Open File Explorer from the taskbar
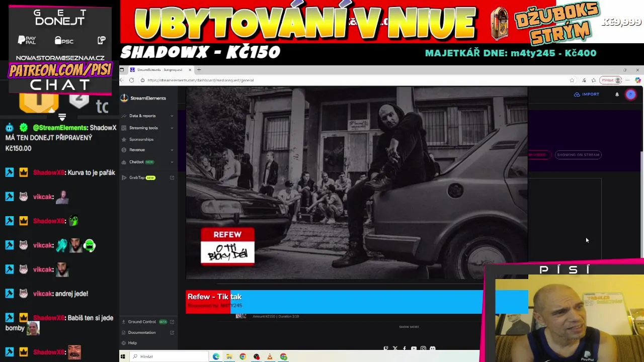Viewport: 644px width, 362px height. pos(229,356)
